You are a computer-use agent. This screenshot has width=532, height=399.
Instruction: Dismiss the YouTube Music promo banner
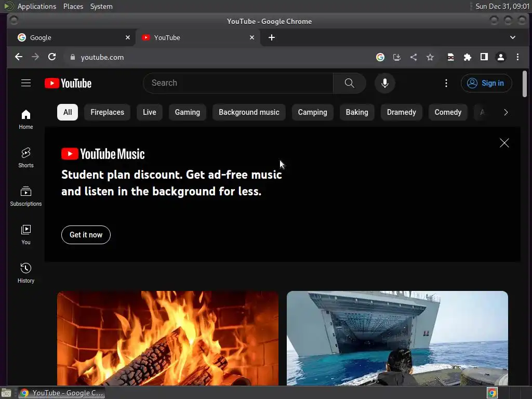click(504, 143)
